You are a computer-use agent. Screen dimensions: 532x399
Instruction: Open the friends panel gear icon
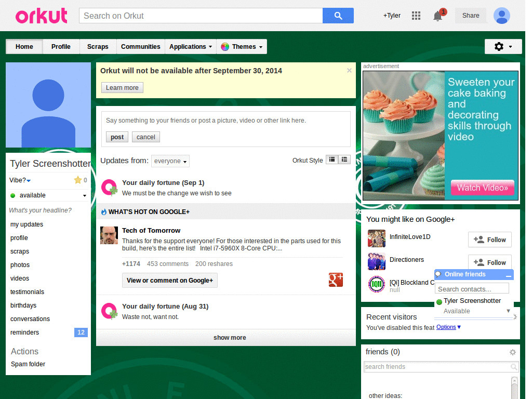coord(513,352)
